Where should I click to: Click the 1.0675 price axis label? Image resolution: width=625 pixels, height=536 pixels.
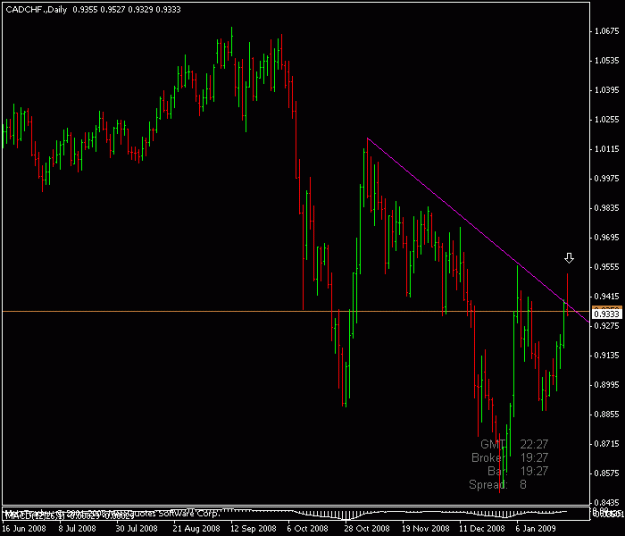point(607,31)
